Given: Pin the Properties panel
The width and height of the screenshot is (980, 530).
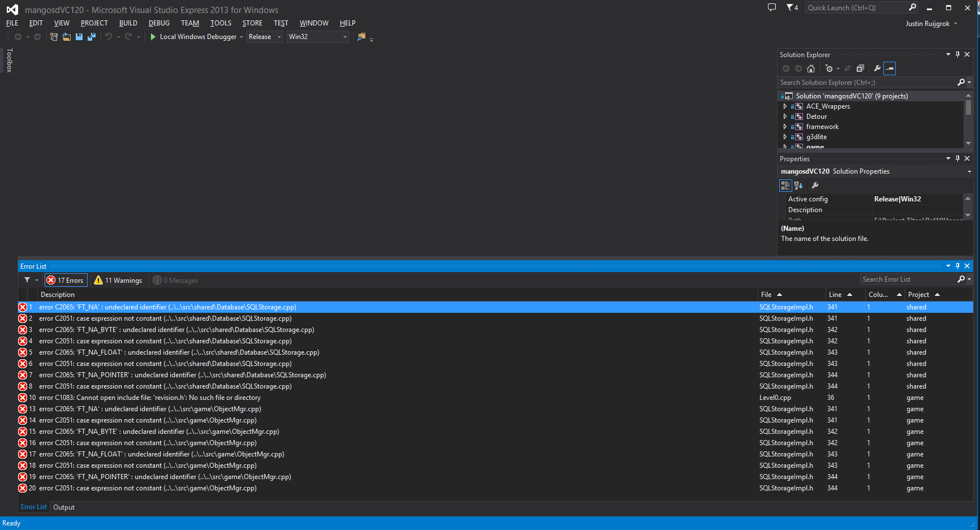Looking at the screenshot, I should (957, 158).
